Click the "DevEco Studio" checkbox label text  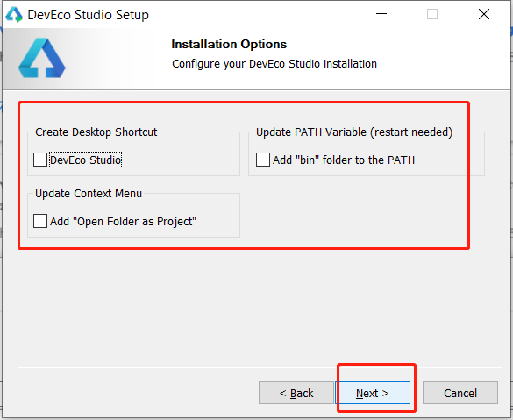pos(85,160)
